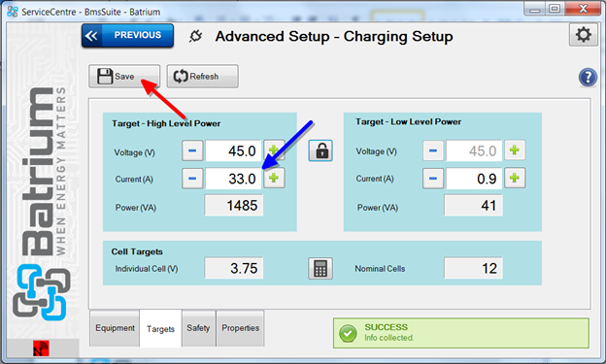The image size is (606, 364).
Task: Click the SUCCESS Info collected status box
Action: tap(461, 333)
